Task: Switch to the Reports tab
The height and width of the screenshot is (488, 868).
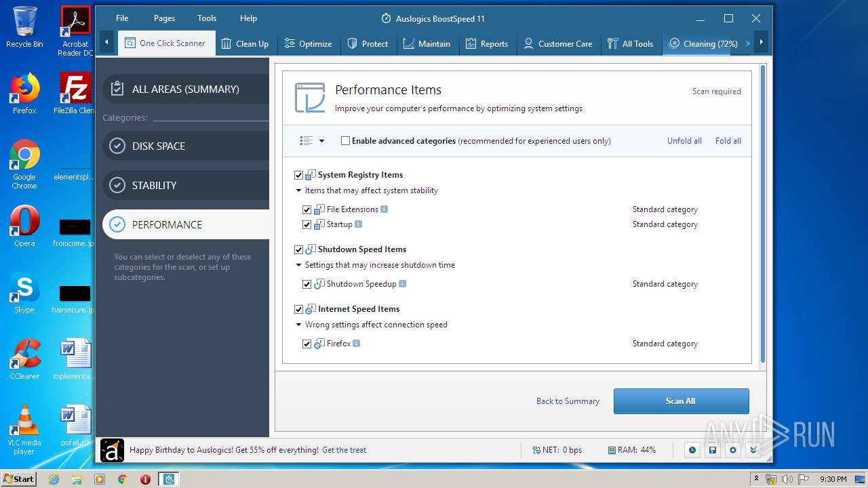Action: pos(487,43)
